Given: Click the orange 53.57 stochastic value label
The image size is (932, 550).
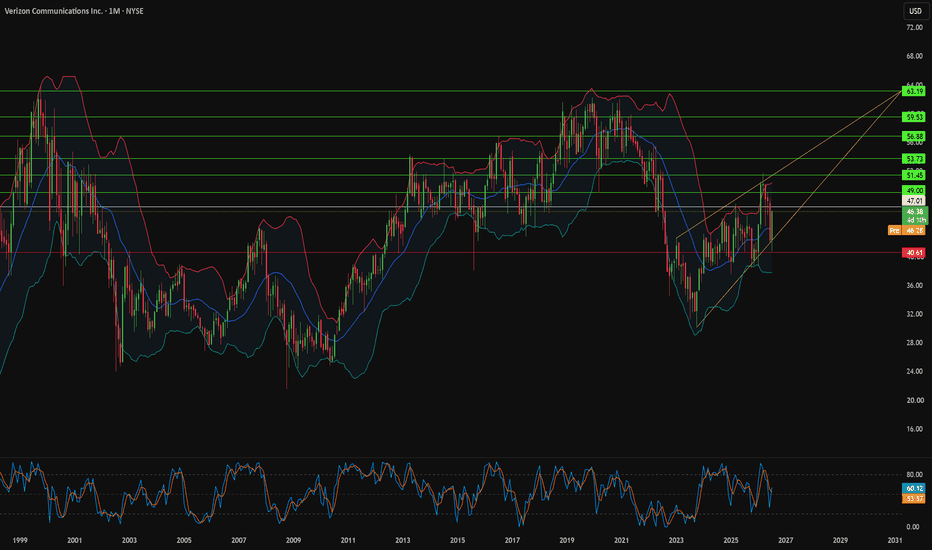Looking at the screenshot, I should pyautogui.click(x=914, y=498).
